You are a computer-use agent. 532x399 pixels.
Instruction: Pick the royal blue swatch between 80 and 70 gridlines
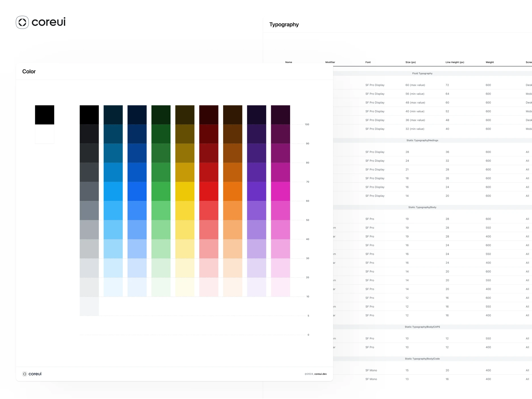click(137, 172)
